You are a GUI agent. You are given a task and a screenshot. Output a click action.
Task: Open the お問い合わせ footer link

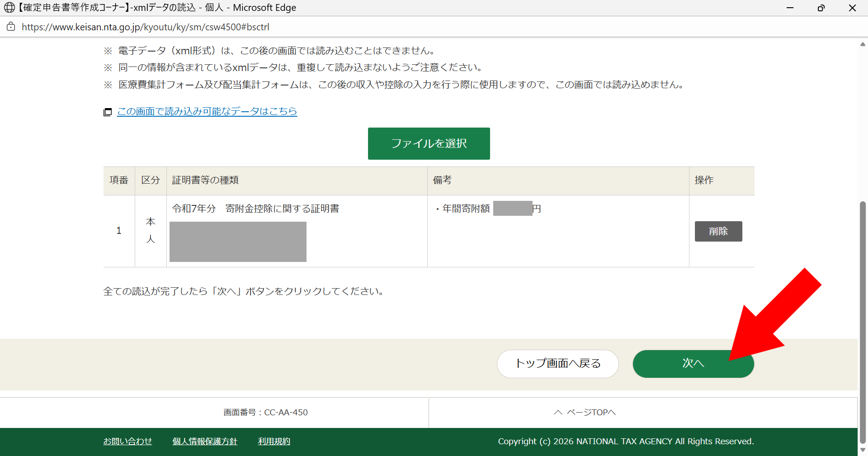tap(127, 441)
